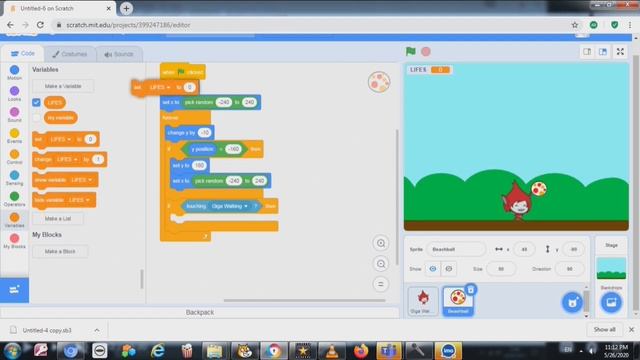This screenshot has height=360, width=640.
Task: Hide the sprite using the crossed eye icon
Action: click(449, 269)
